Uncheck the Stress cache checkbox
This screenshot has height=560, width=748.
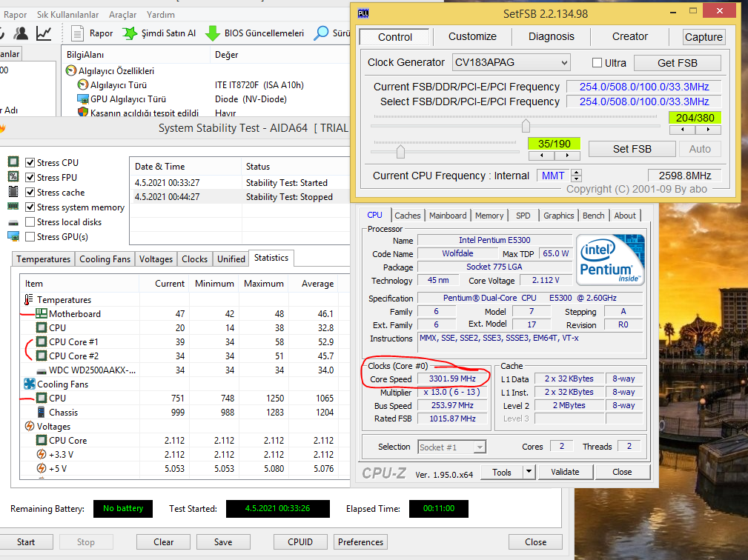point(30,192)
